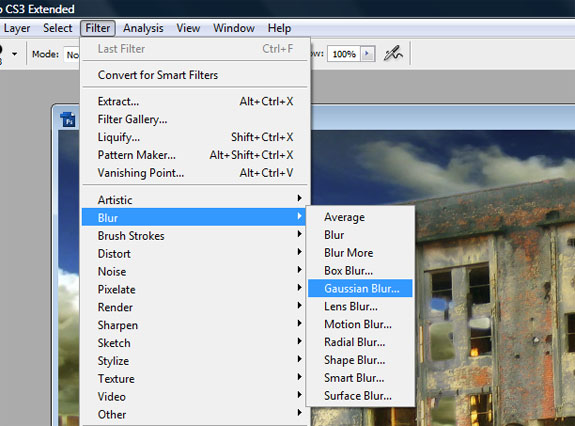Open Filter Gallery...
575x426 pixels.
(195, 120)
